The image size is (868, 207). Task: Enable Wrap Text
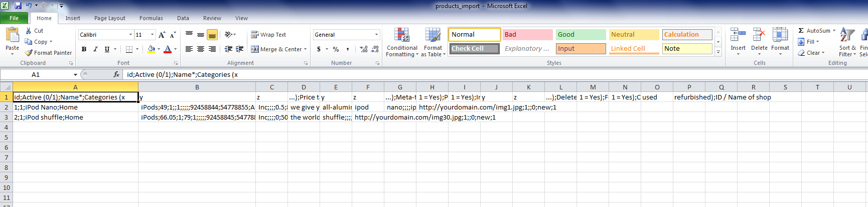[268, 35]
